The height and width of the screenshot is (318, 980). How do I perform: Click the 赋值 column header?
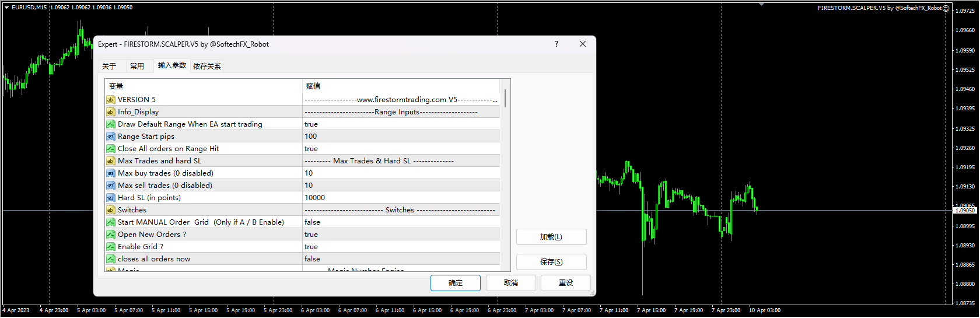coord(401,86)
